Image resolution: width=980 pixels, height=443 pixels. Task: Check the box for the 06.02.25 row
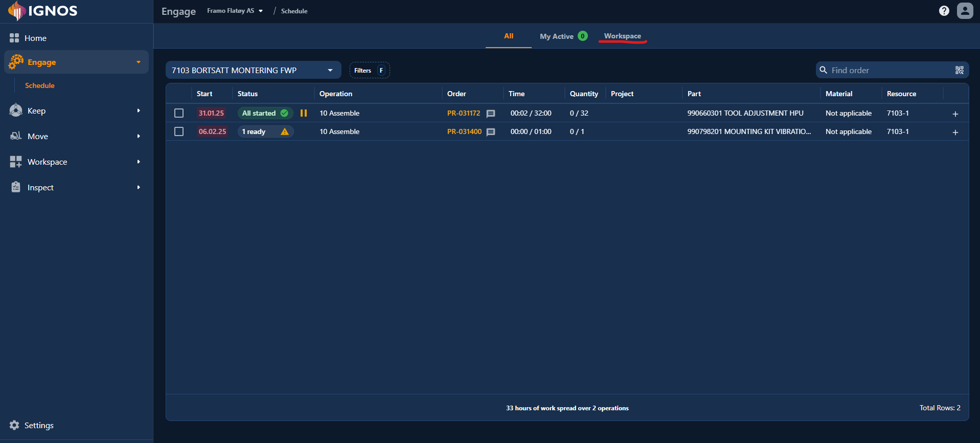[179, 131]
